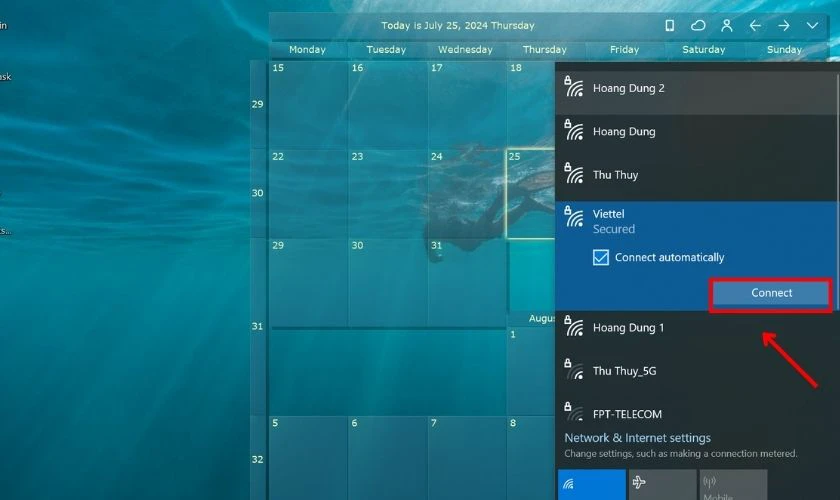This screenshot has height=500, width=840.
Task: Go to previous month with left arrow
Action: 755,25
